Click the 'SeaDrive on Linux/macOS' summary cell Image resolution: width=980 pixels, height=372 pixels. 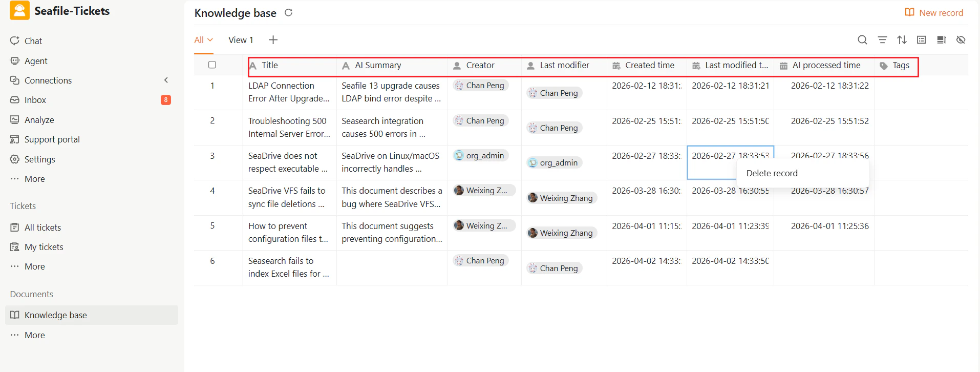click(x=392, y=162)
